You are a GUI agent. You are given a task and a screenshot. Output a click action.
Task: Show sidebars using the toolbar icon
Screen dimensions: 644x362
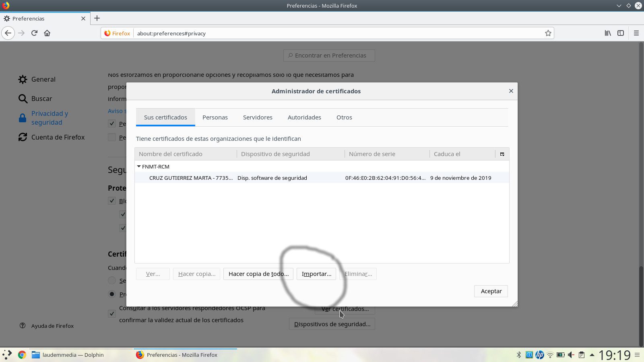[621, 33]
